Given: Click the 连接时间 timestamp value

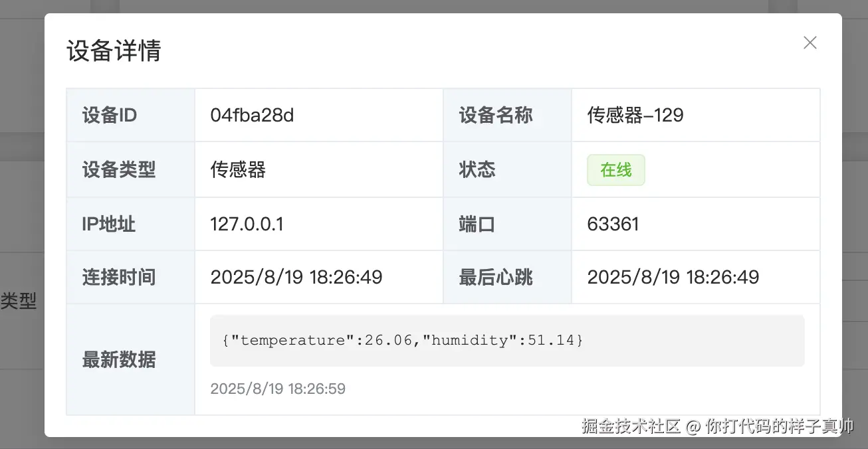Looking at the screenshot, I should (x=296, y=277).
